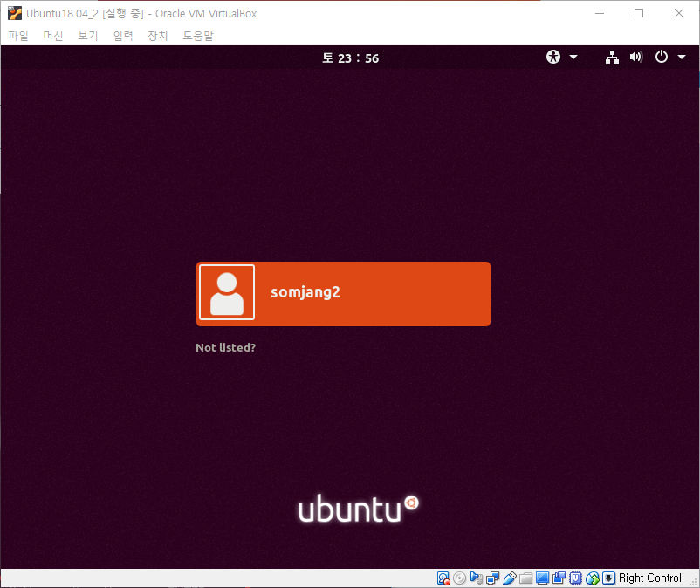
Task: Open the 장치 menu
Action: tap(158, 36)
